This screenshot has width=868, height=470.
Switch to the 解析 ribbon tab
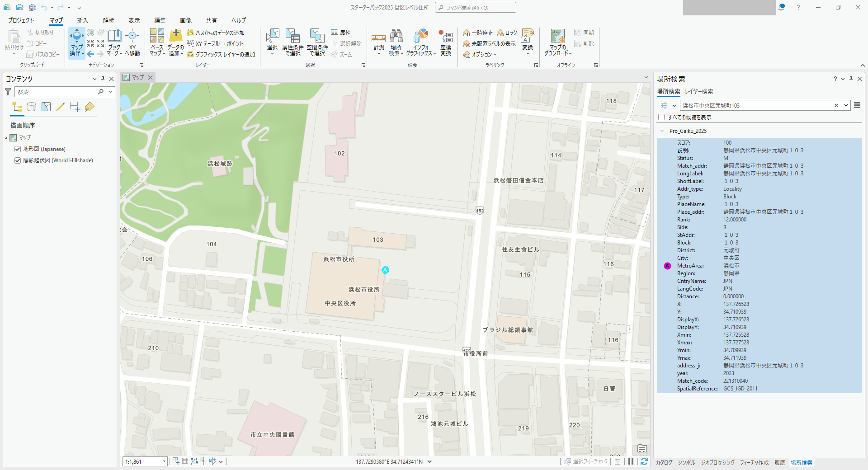[x=108, y=20]
